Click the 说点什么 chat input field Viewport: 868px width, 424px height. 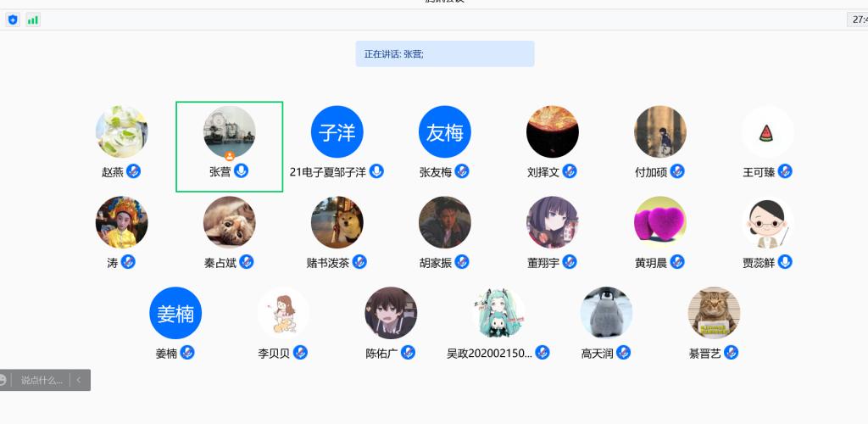(42, 380)
